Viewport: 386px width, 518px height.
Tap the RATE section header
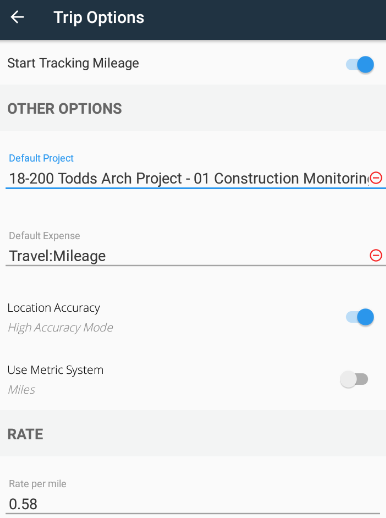tap(25, 434)
